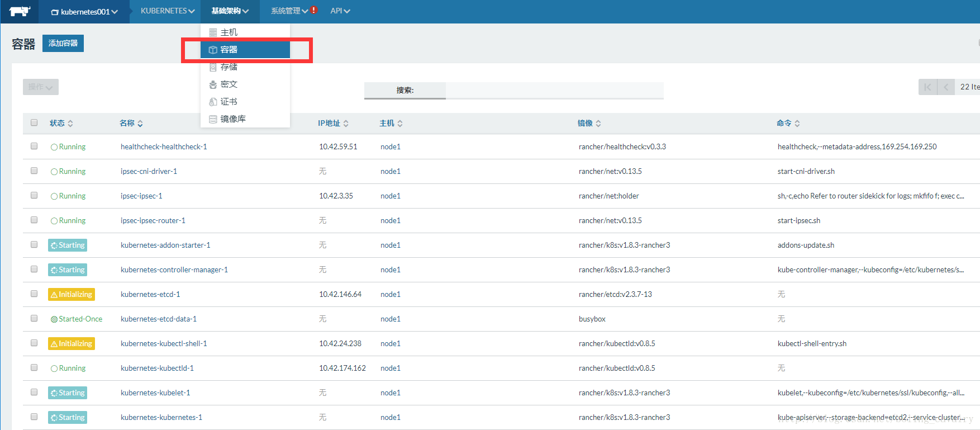This screenshot has height=430, width=980.
Task: Open the 系统管理 menu
Action: click(x=289, y=11)
